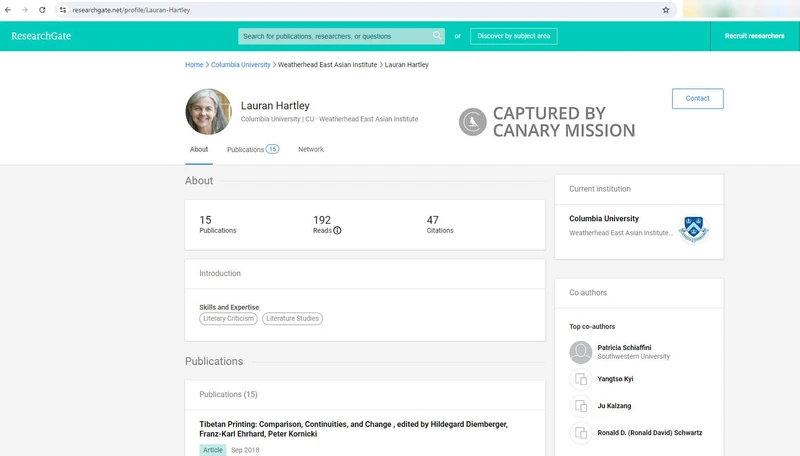Open co-author Yangtso Kyi

(615, 379)
